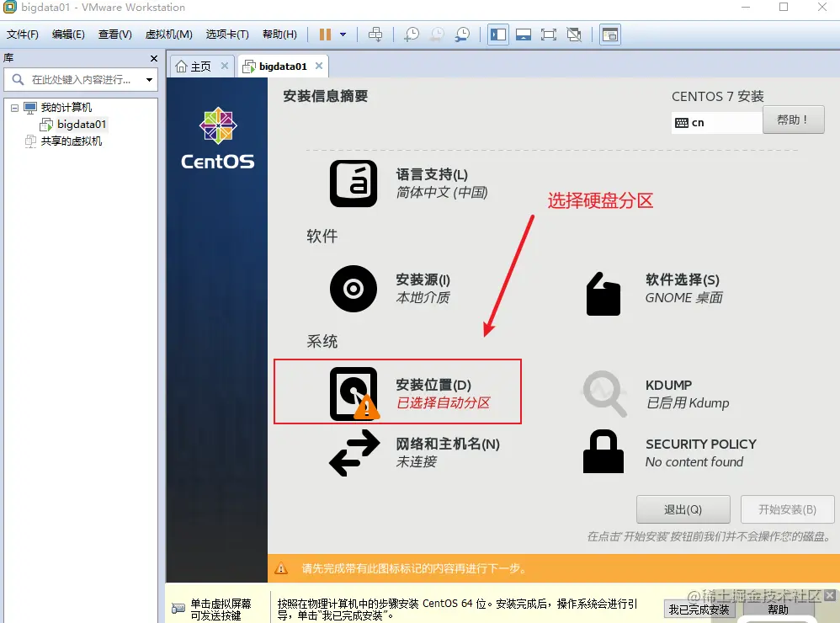Open KDUMP magnifier icon
840x623 pixels.
pos(605,394)
